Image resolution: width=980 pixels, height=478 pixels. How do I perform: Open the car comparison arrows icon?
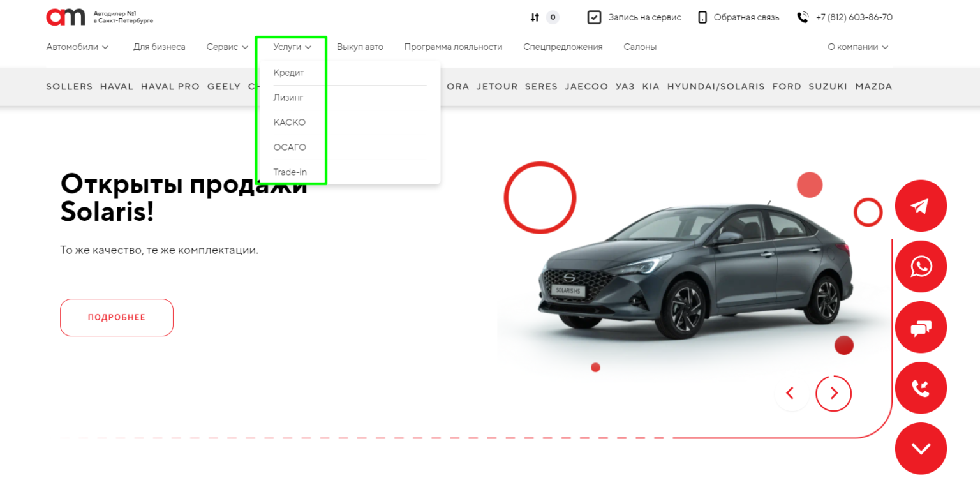click(x=535, y=17)
